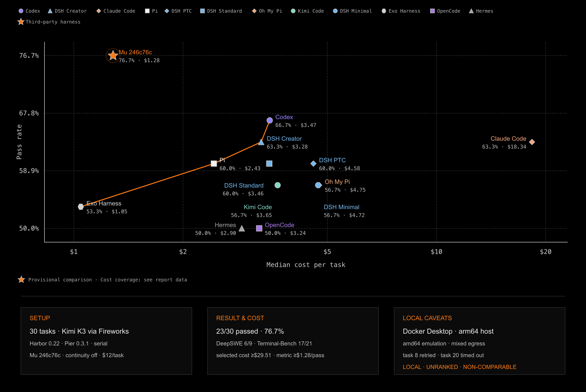586x392 pixels.
Task: Click the DSH PTC legend diamond icon
Action: (167, 11)
